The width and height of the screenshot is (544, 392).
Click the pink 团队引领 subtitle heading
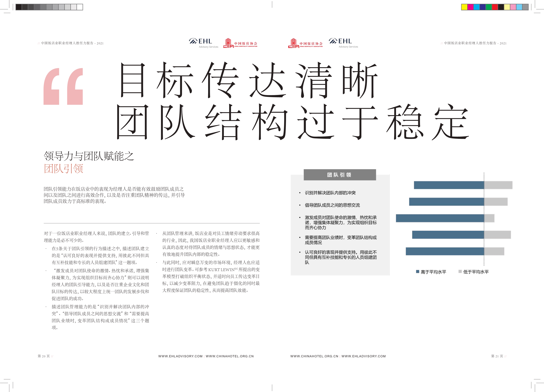coord(64,169)
